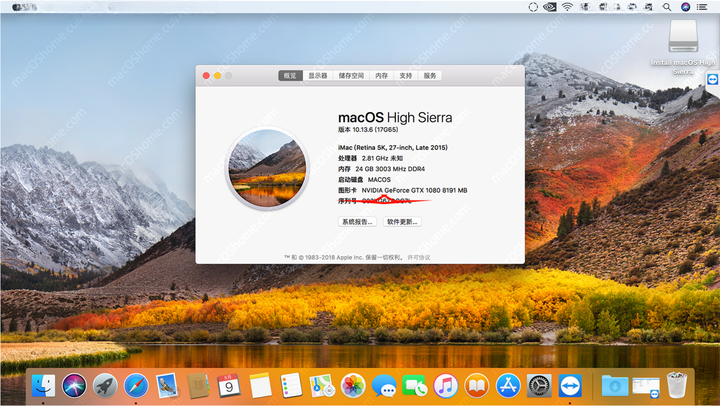This screenshot has height=406, width=720.
Task: Click the Wi-Fi status icon in menu bar
Action: (568, 7)
